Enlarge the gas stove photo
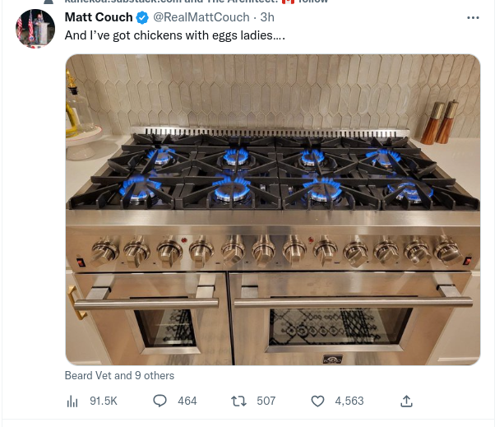Viewport: 504px width, 427px height. coord(272,209)
